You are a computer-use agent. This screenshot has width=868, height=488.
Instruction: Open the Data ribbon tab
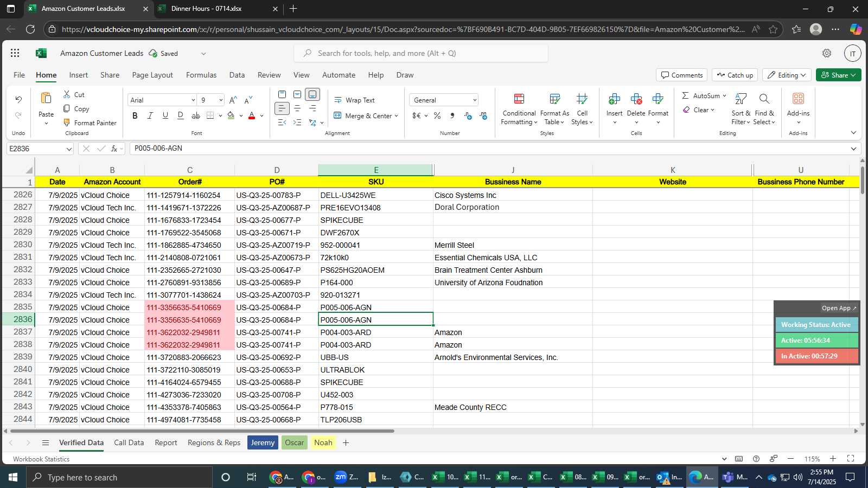(x=237, y=75)
